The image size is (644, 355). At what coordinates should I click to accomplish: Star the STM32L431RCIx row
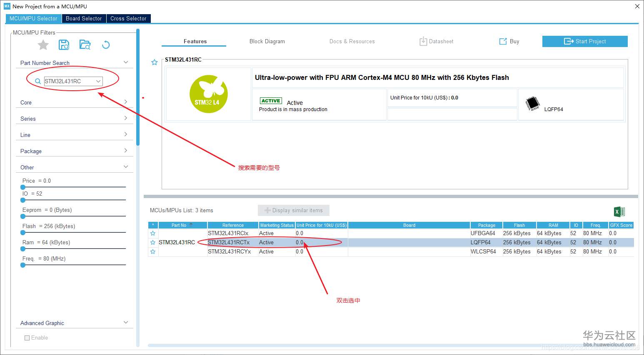[x=153, y=233]
